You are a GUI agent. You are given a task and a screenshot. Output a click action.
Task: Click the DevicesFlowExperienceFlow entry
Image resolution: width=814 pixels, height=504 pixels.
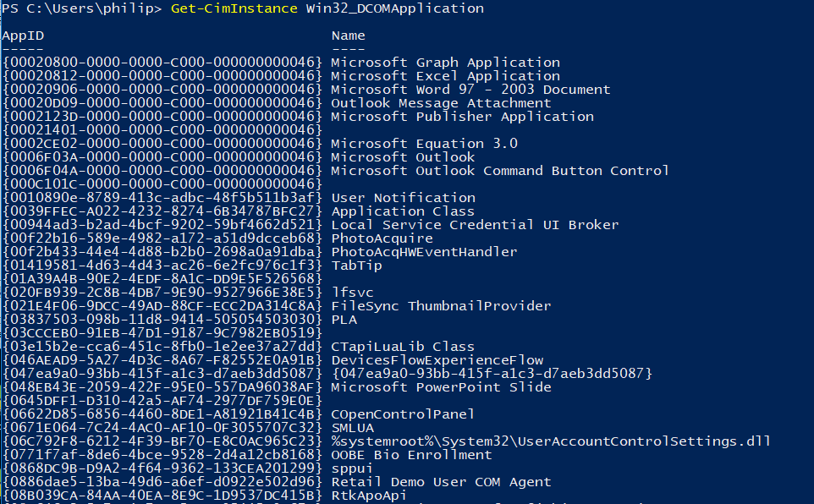437,360
